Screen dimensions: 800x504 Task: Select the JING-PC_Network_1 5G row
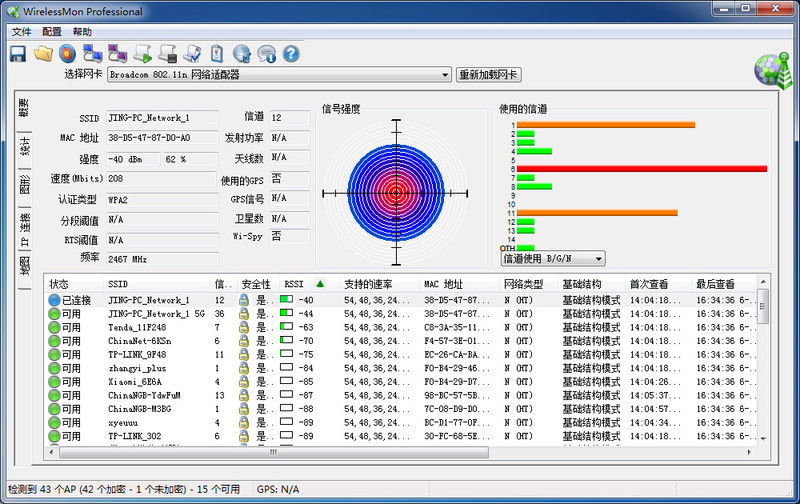point(401,314)
